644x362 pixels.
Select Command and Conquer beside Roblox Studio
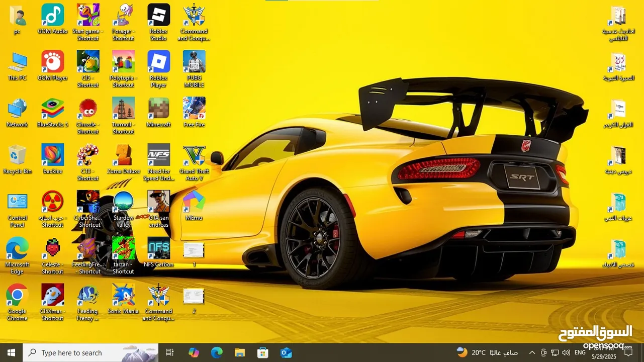click(x=194, y=16)
